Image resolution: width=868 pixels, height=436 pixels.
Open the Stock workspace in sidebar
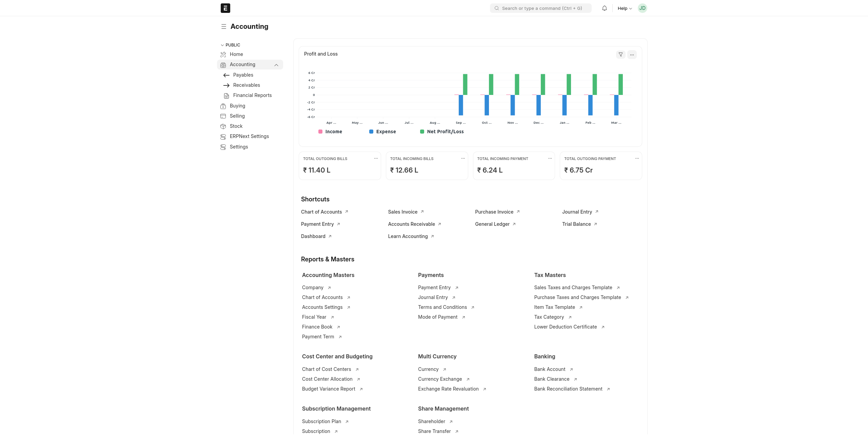click(236, 126)
